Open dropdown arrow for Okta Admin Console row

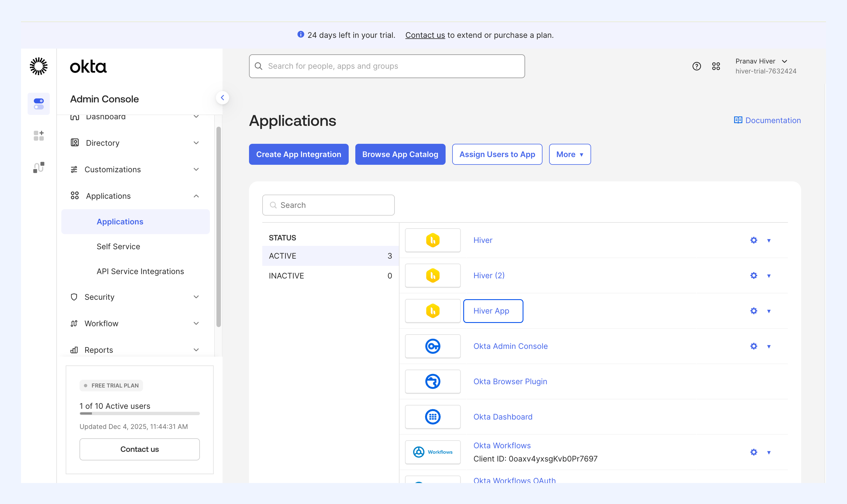coord(769,346)
